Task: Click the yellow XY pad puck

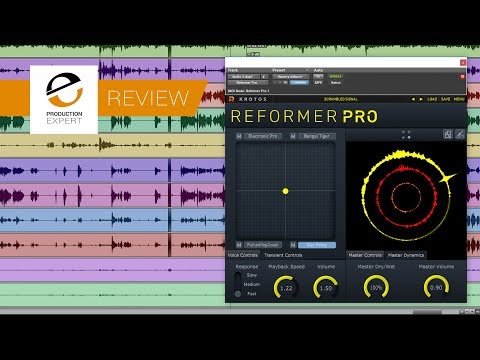Action: click(x=285, y=191)
